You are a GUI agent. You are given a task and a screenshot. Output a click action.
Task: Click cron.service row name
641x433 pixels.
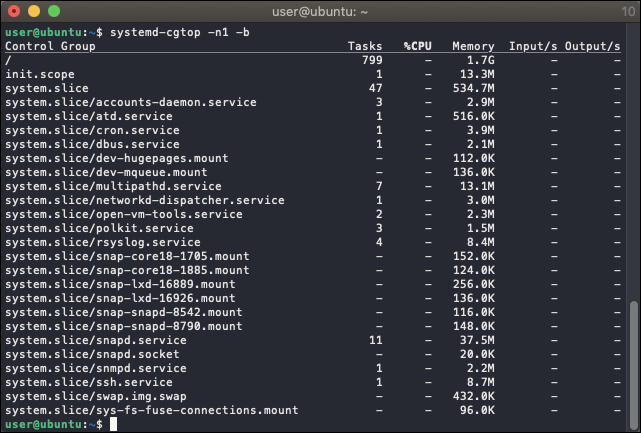(92, 130)
